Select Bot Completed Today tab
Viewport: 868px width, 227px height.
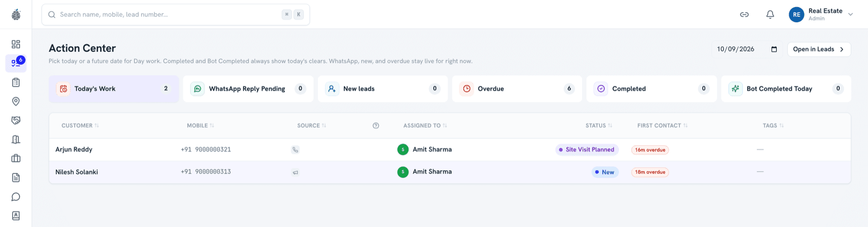(786, 89)
